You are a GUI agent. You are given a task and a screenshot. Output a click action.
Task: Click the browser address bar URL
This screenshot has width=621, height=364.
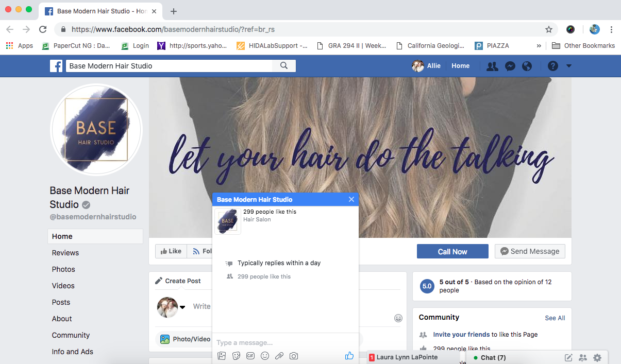click(x=173, y=29)
